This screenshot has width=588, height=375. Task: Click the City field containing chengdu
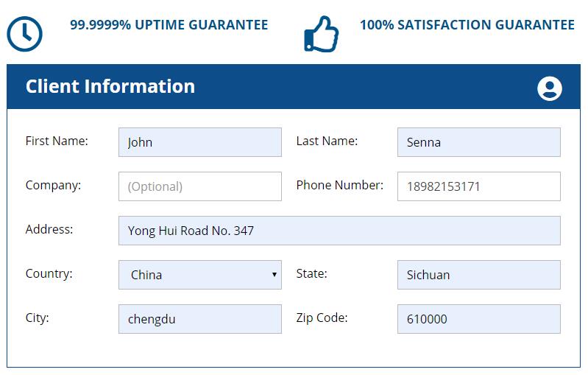[200, 319]
